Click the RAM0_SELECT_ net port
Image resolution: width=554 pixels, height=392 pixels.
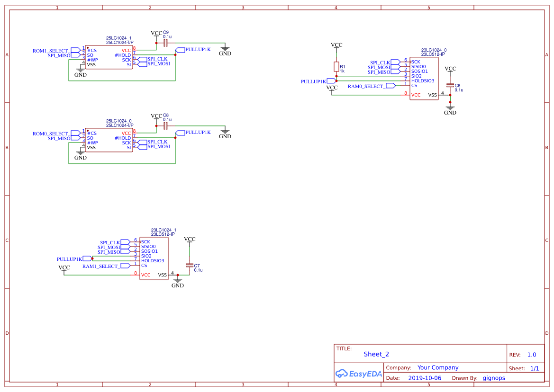click(x=391, y=86)
